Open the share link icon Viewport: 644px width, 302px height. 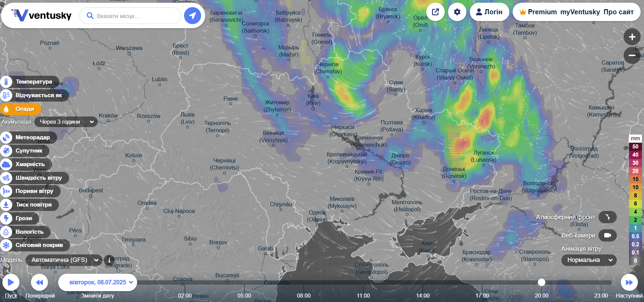point(435,12)
